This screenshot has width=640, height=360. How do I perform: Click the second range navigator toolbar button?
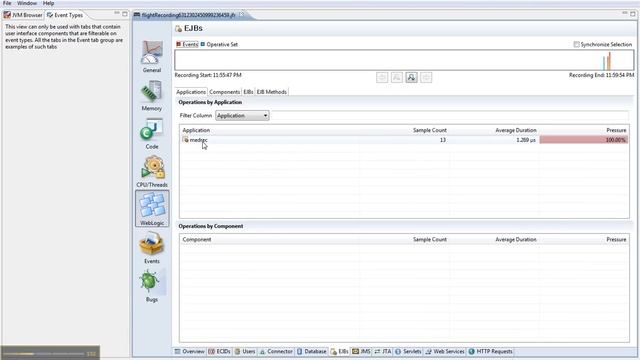point(397,77)
